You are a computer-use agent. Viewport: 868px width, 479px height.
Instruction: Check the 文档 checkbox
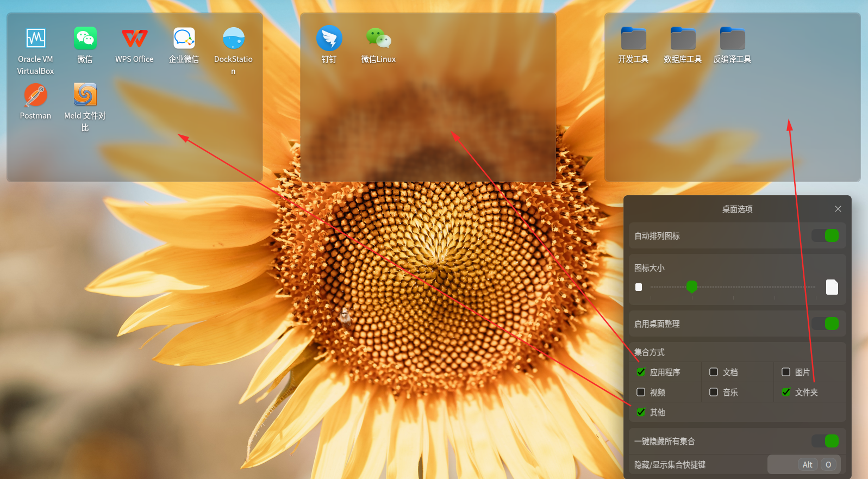[x=714, y=372]
